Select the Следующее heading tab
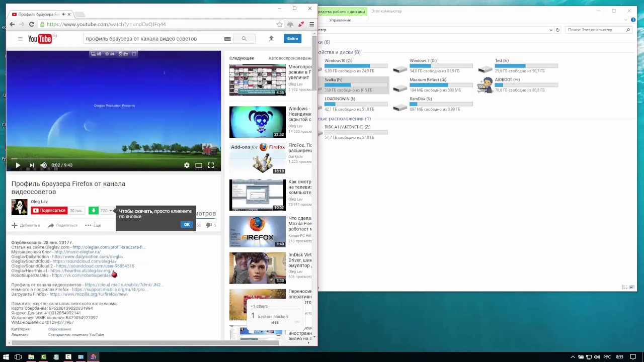The height and width of the screenshot is (362, 644). coord(242,58)
